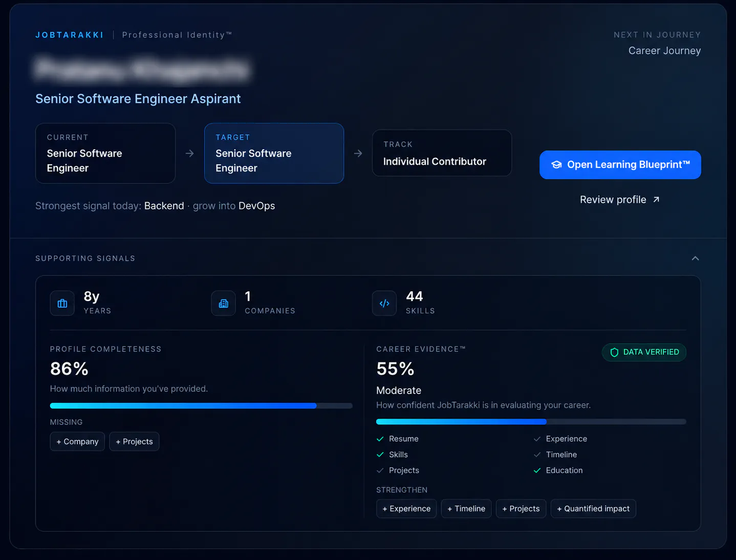Click the Missing section label
Viewport: 736px width, 560px height.
[66, 422]
